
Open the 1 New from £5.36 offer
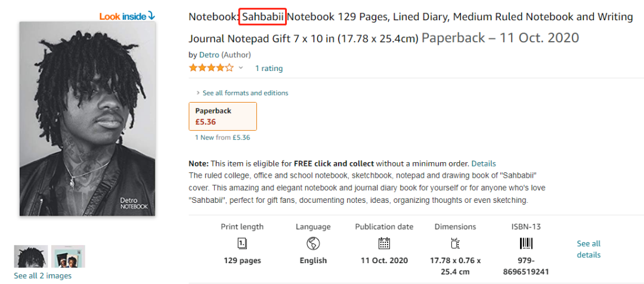point(222,137)
